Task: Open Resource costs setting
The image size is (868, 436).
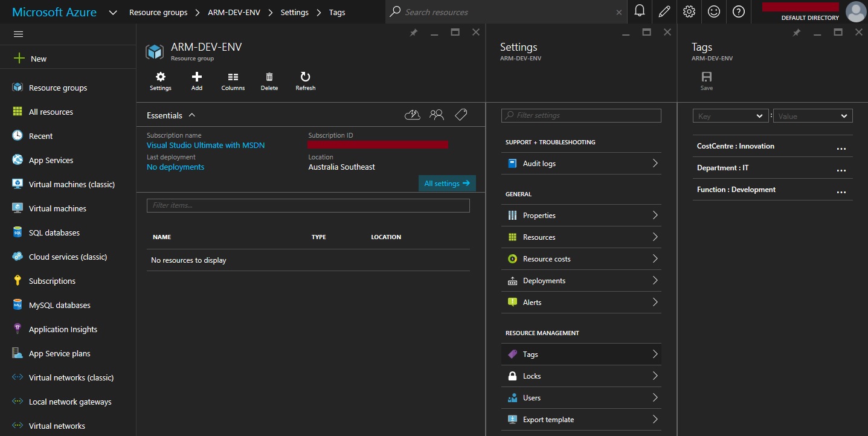Action: click(x=581, y=258)
